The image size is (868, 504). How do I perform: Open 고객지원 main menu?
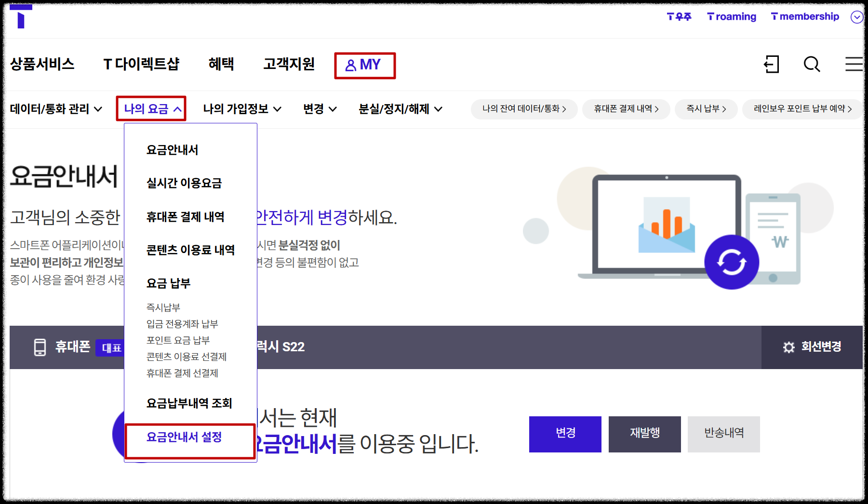[289, 64]
